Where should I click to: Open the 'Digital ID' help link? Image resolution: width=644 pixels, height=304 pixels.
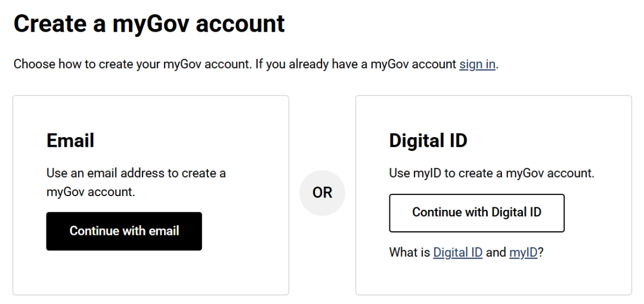457,252
